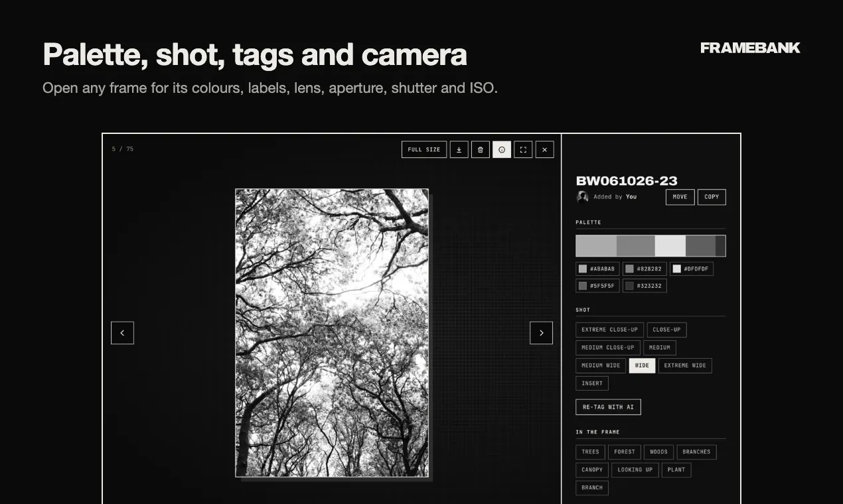Open the frame at Full Size
Image resolution: width=843 pixels, height=504 pixels.
(424, 149)
